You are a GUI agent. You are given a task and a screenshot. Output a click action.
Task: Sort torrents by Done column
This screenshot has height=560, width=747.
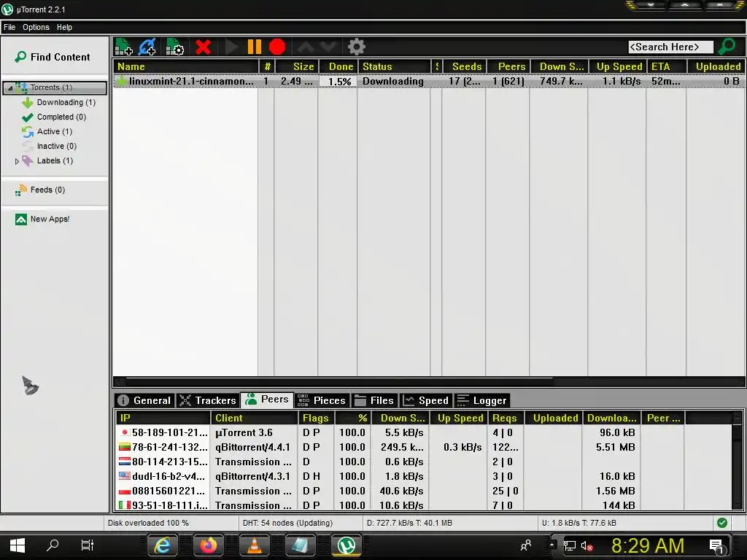[x=338, y=66]
